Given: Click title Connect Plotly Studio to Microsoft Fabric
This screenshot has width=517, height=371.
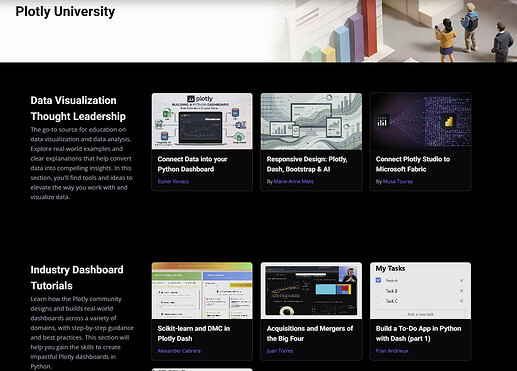Looking at the screenshot, I should [x=413, y=164].
